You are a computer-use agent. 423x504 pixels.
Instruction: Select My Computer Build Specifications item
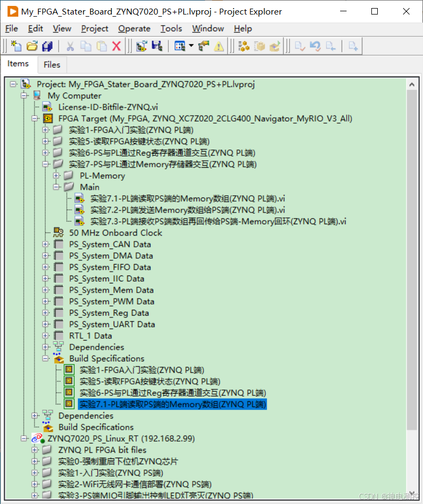[96, 427]
